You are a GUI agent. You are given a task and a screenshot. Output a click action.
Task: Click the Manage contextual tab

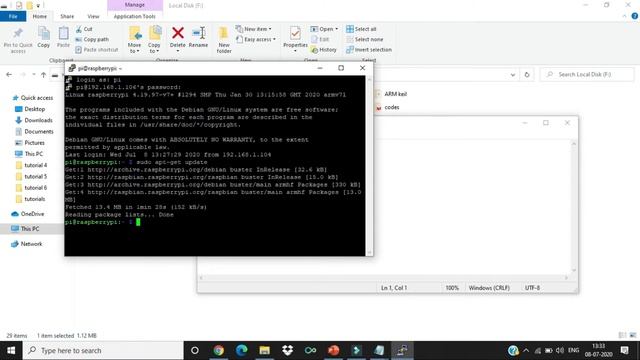tap(135, 5)
